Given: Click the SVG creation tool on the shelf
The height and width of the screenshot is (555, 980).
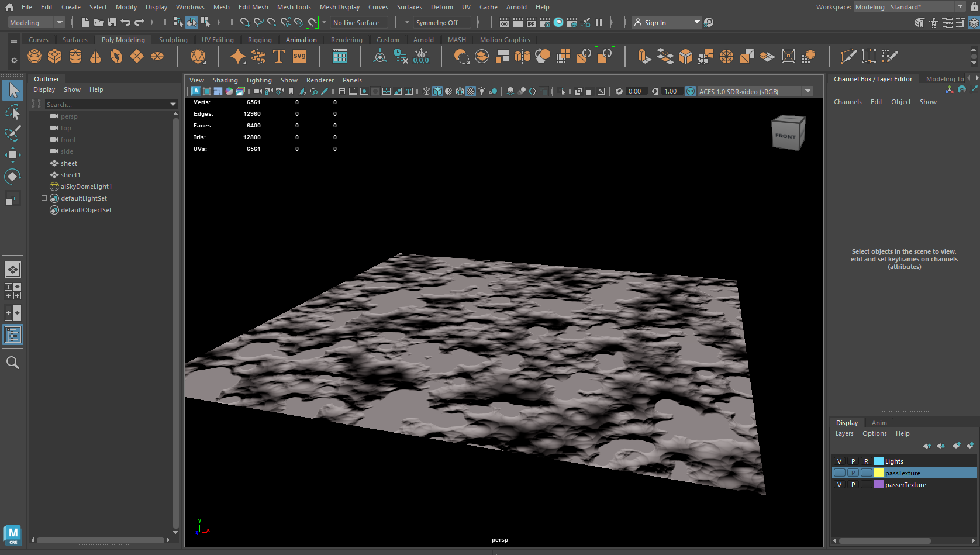Looking at the screenshot, I should (x=299, y=56).
